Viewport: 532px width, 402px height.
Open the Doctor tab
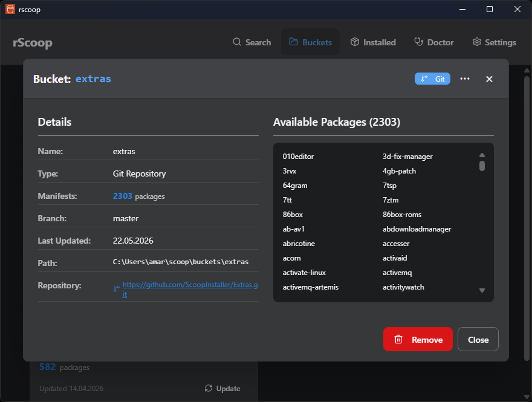tap(433, 42)
